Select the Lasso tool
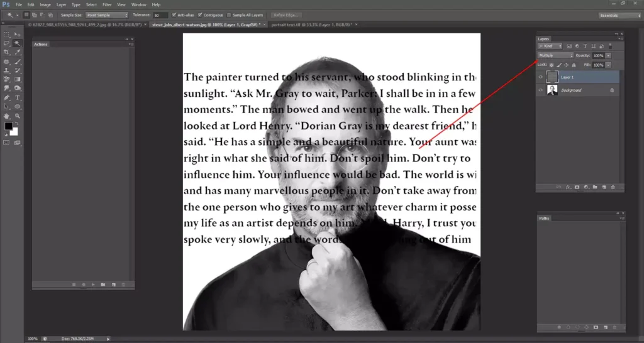Viewport: 644px width, 343px height. [6, 43]
